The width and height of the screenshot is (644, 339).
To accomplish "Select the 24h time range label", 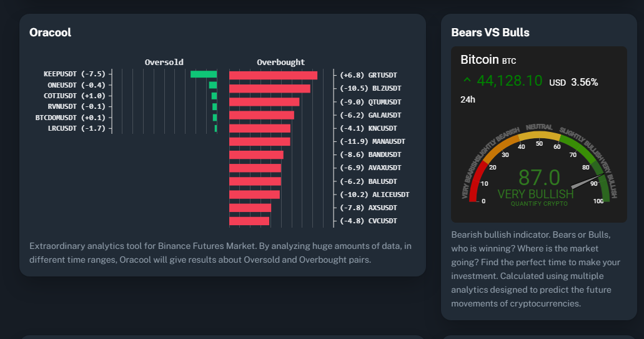I will tap(468, 99).
